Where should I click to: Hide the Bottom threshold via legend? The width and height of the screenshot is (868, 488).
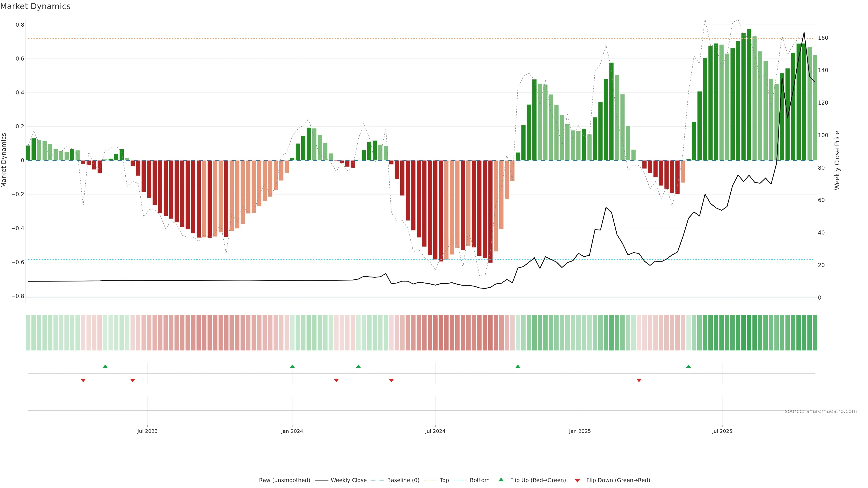click(x=479, y=480)
